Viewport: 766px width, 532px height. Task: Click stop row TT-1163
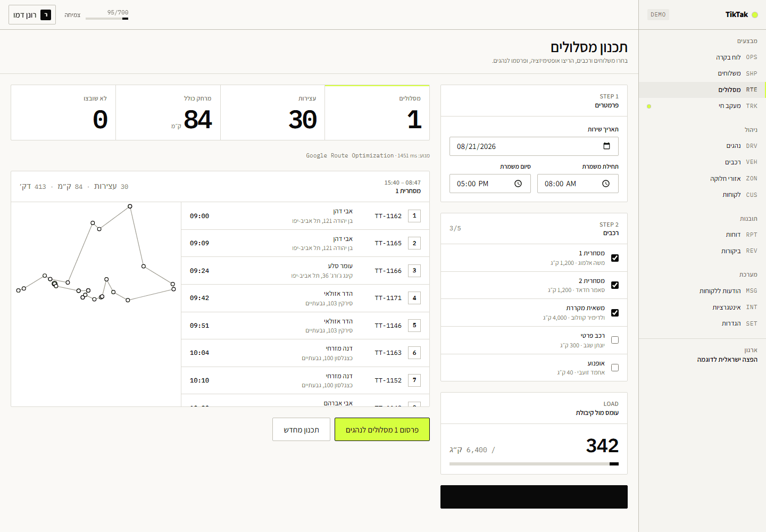305,353
